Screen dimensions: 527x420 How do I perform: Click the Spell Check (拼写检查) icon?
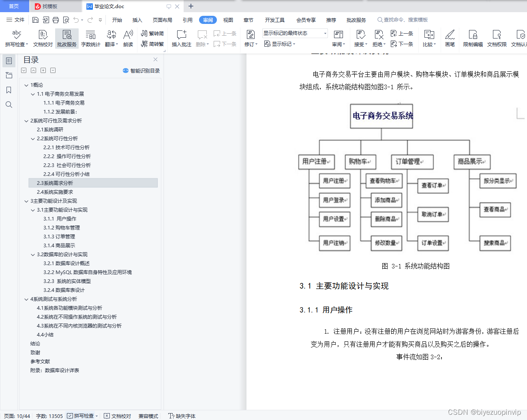pos(16,39)
